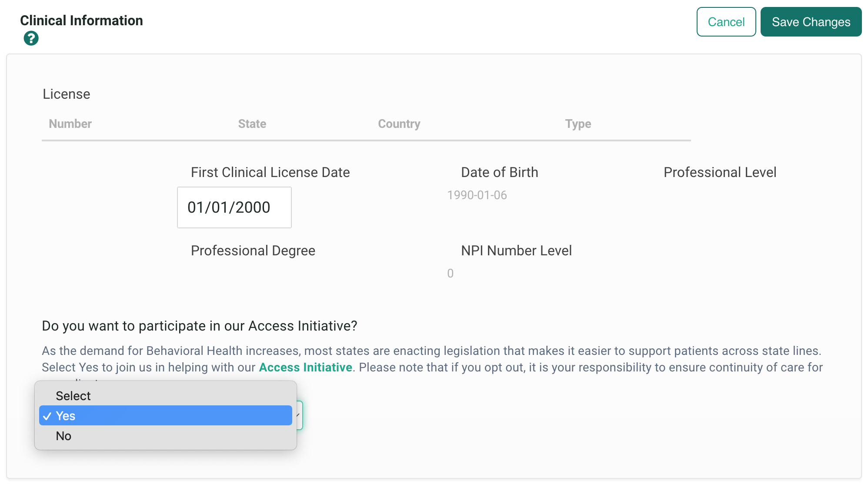Click Save Changes button
The height and width of the screenshot is (488, 868).
[811, 22]
